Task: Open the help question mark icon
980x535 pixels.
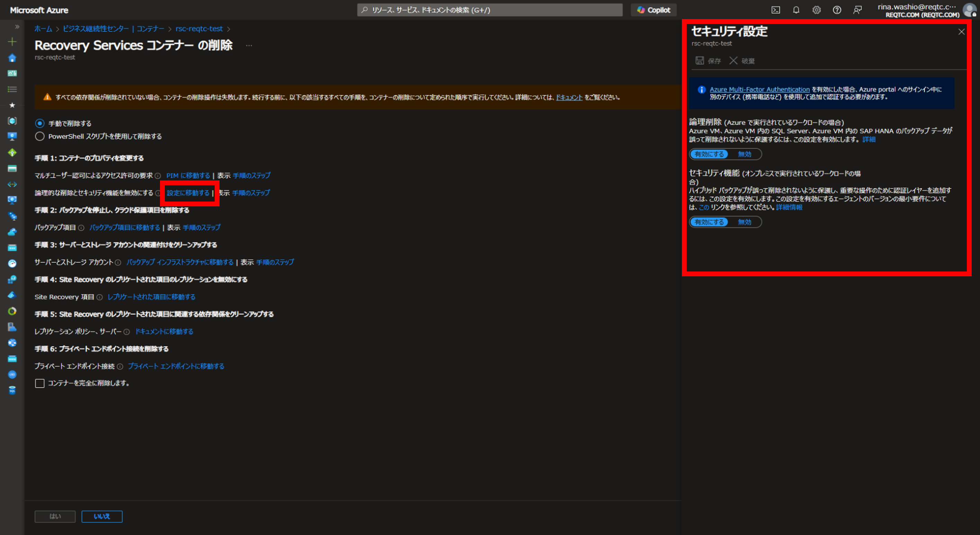Action: pos(837,10)
